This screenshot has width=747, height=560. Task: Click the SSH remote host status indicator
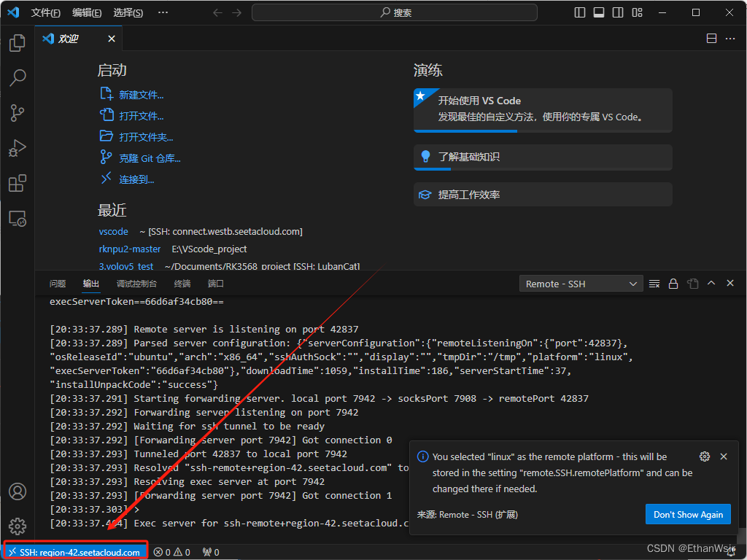pos(76,552)
